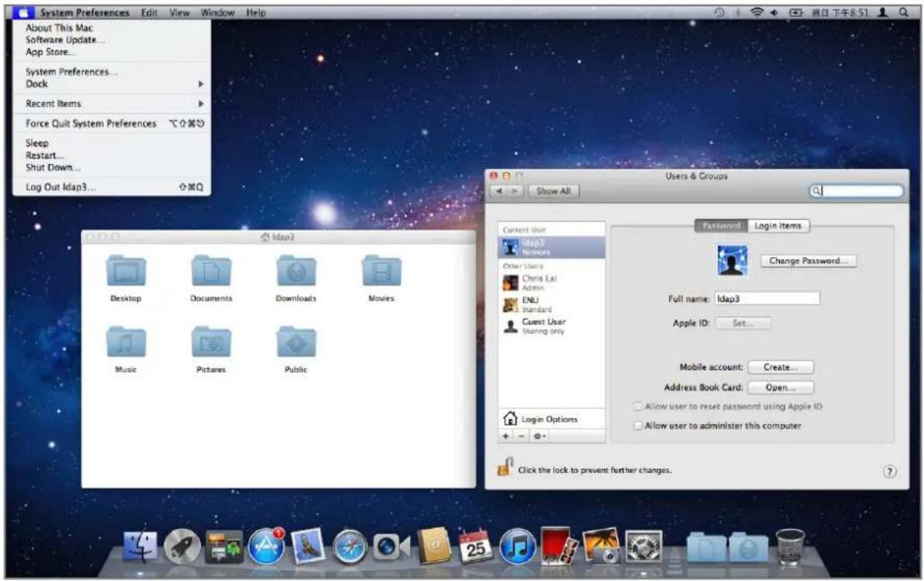Open iCal calendar icon showing 25
Viewport: 924px width, 581px height.
point(475,545)
